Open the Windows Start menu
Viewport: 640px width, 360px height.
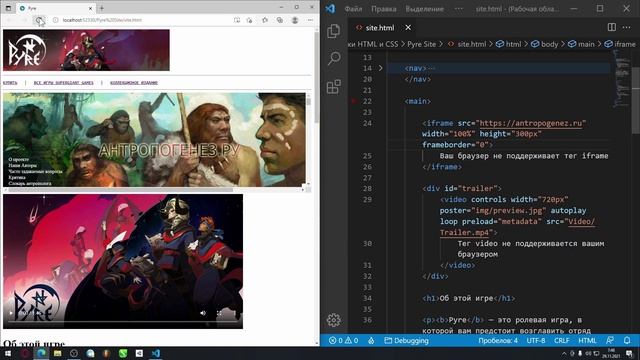click(x=8, y=353)
